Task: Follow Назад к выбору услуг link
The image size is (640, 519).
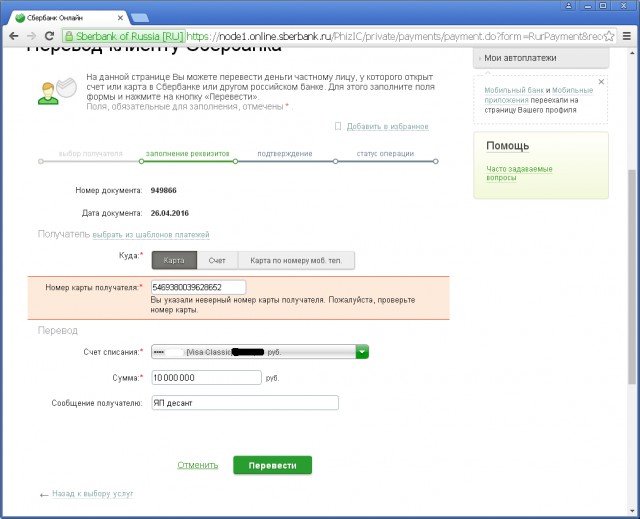Action: pyautogui.click(x=93, y=494)
